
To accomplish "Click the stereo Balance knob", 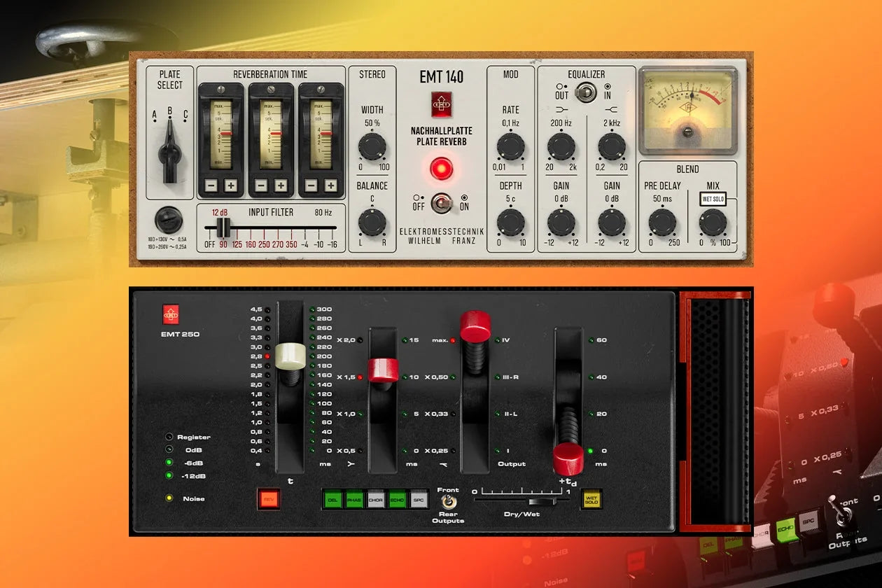I will pyautogui.click(x=372, y=222).
